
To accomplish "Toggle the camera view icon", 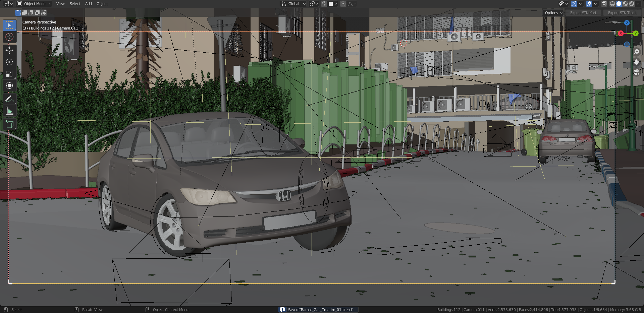I will coord(636,72).
